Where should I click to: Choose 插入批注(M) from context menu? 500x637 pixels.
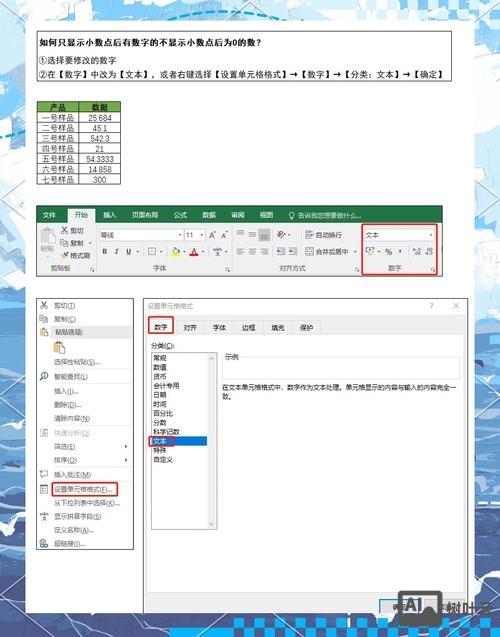click(72, 474)
